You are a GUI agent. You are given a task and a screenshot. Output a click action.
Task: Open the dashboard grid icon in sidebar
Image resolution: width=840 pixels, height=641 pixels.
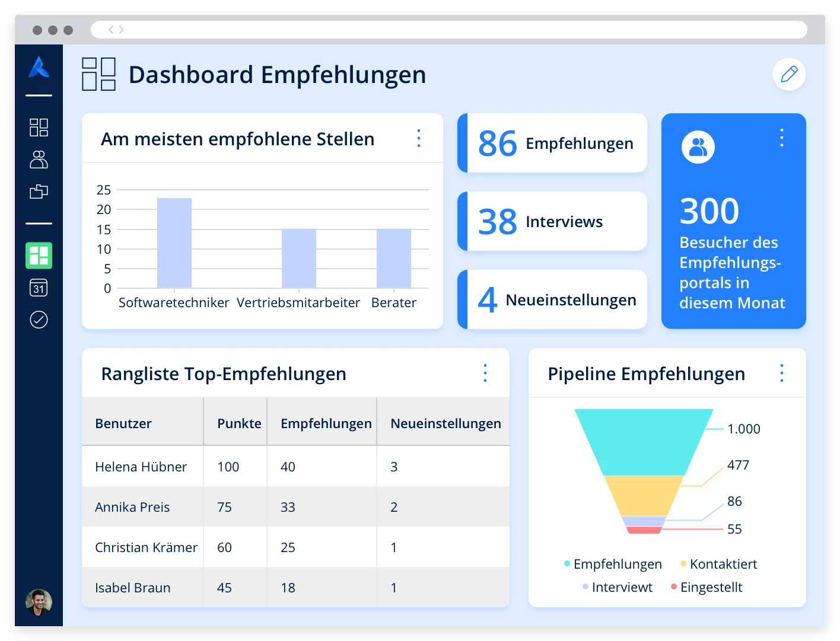[39, 127]
